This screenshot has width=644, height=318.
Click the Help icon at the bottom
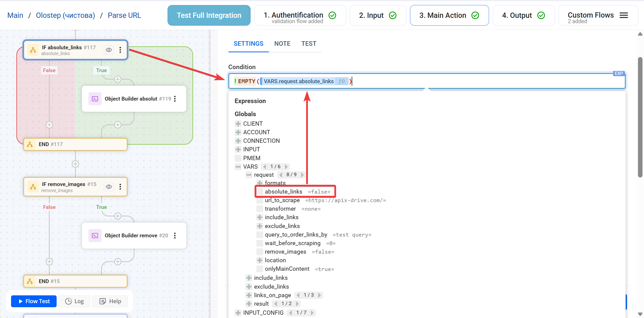pos(103,301)
